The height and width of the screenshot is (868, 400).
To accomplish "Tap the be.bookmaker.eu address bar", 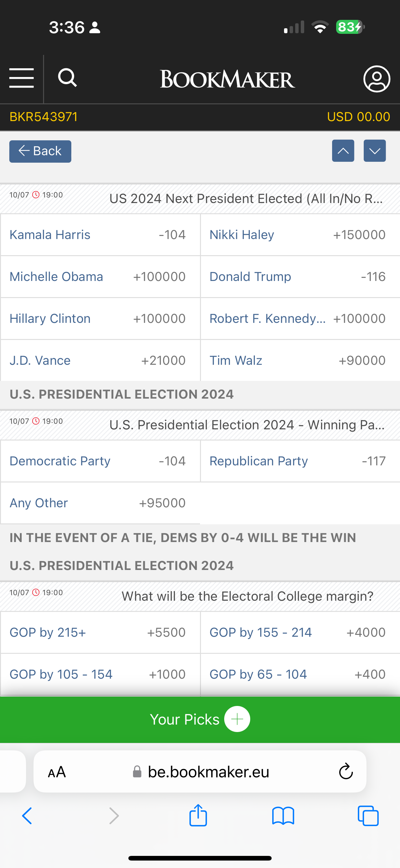I will point(200,771).
